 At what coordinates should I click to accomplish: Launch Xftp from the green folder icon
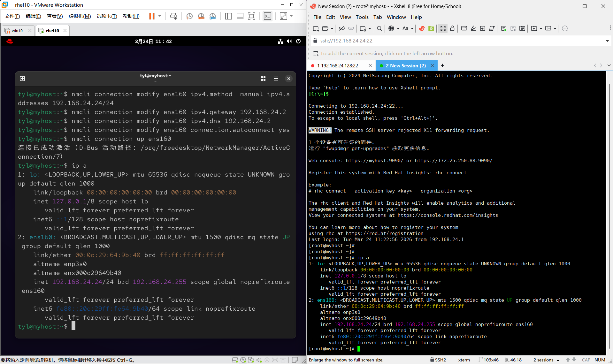(x=431, y=28)
